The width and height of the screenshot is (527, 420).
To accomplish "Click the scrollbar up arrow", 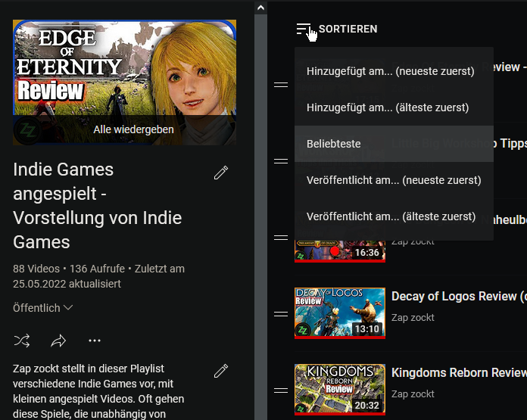I will pyautogui.click(x=260, y=8).
